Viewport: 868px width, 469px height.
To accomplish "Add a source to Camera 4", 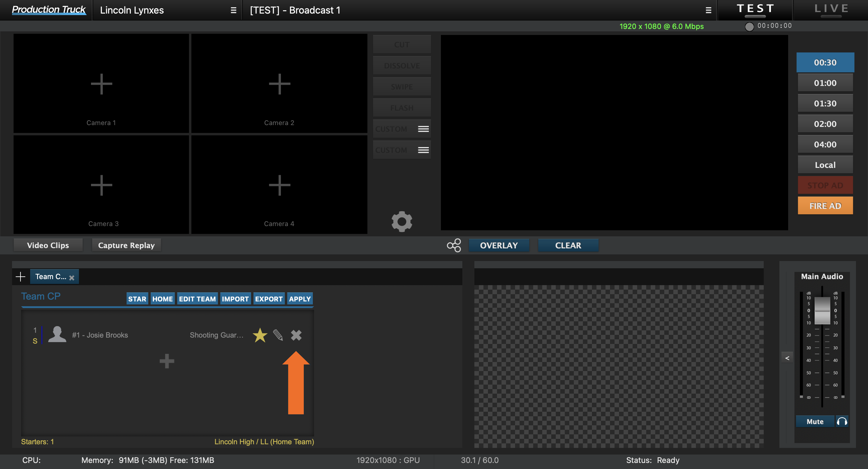I will [279, 185].
